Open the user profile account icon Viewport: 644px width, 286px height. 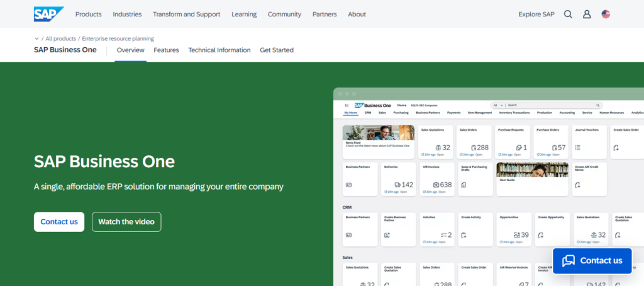pyautogui.click(x=587, y=14)
